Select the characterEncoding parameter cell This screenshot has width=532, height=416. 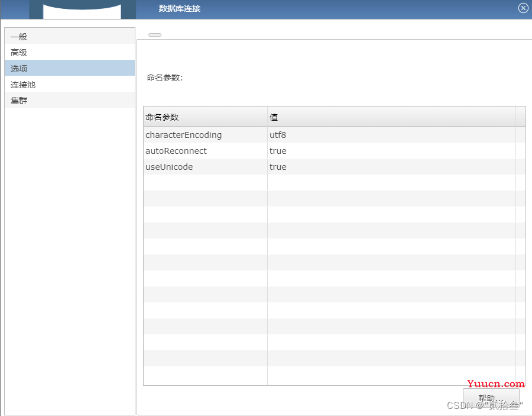[x=205, y=135]
